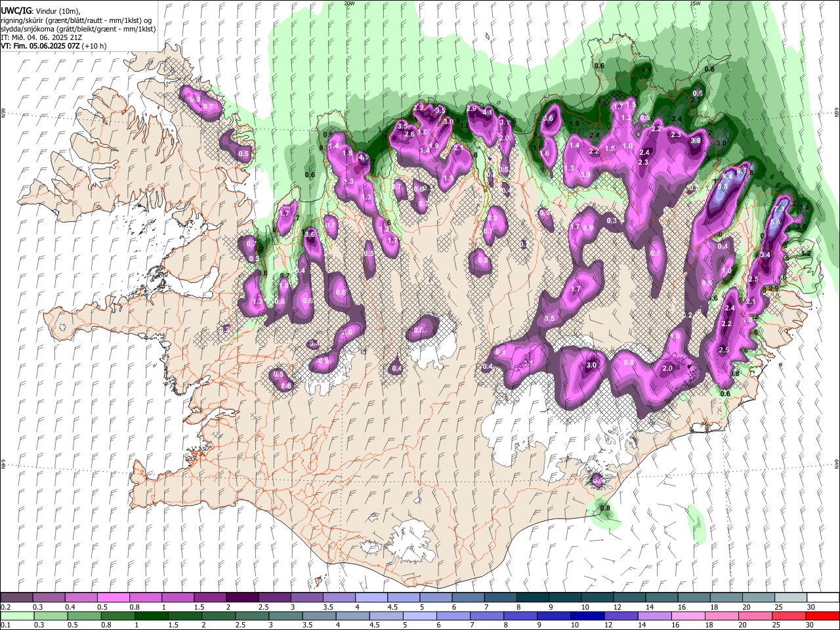Click the 0.2 label in the legend
Screen dimensions: 840x630
click(x=5, y=607)
